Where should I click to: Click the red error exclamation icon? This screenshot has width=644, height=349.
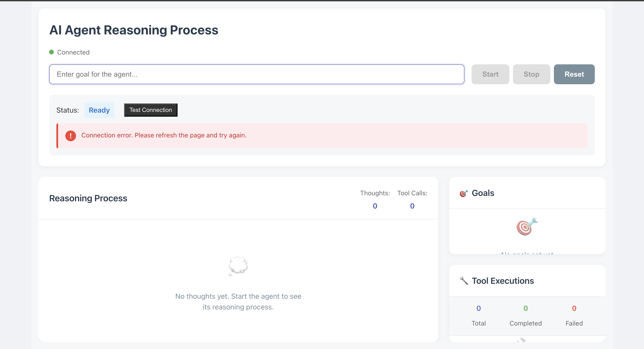[70, 136]
